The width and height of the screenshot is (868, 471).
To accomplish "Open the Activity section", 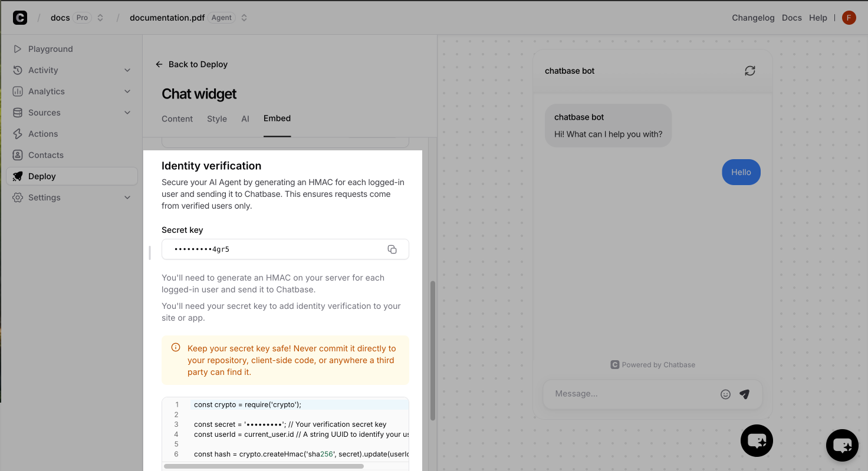I will pyautogui.click(x=71, y=70).
